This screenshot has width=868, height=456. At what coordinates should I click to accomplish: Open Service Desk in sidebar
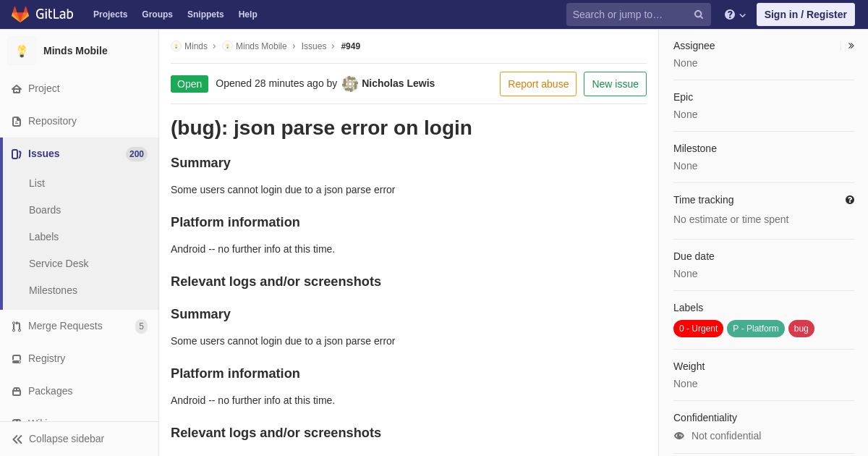pyautogui.click(x=59, y=263)
